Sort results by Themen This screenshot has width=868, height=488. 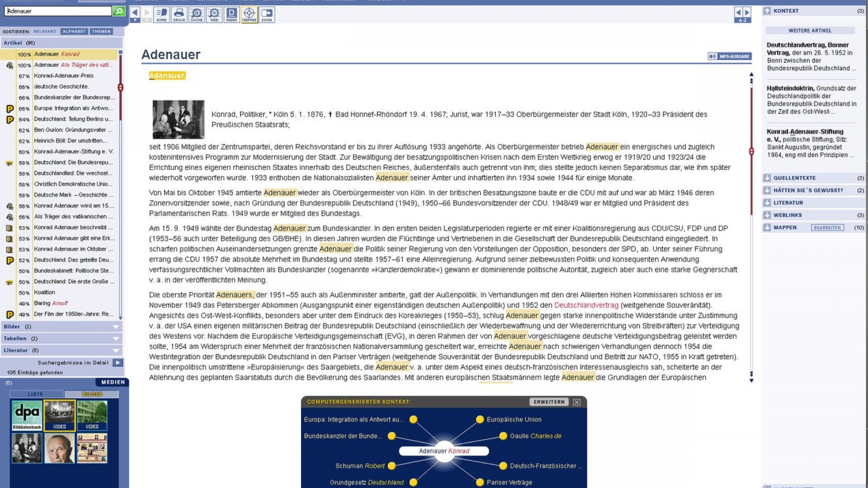(101, 32)
